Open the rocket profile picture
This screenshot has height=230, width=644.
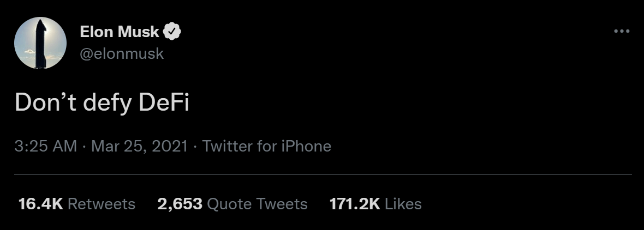click(x=40, y=43)
